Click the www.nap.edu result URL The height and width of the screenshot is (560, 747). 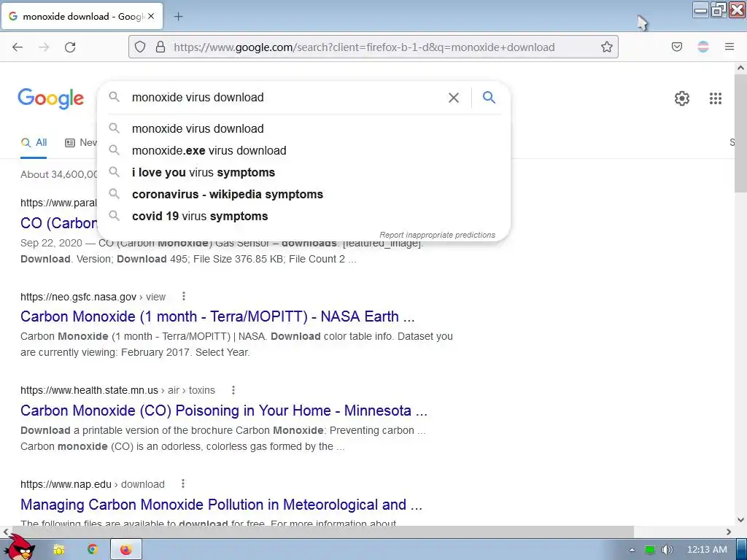click(x=93, y=484)
